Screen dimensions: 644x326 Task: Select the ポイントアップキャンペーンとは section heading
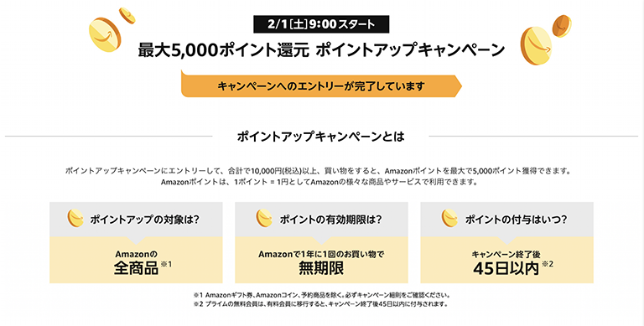[x=321, y=137]
